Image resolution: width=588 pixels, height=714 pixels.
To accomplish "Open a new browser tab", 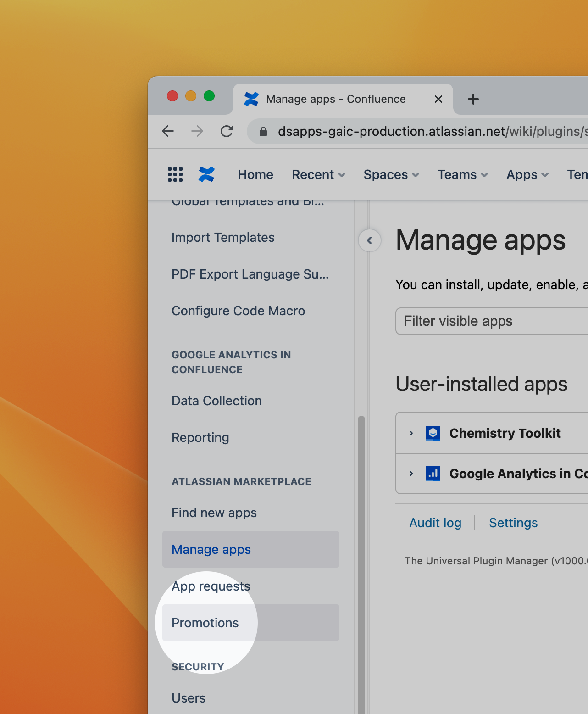I will [473, 99].
